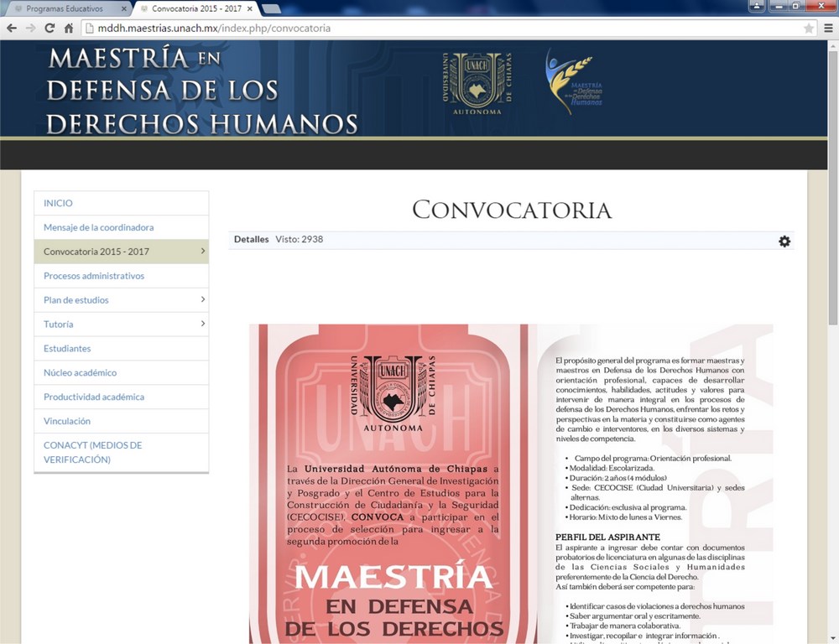Click the address bar URL field
839x644 pixels.
pyautogui.click(x=450, y=29)
